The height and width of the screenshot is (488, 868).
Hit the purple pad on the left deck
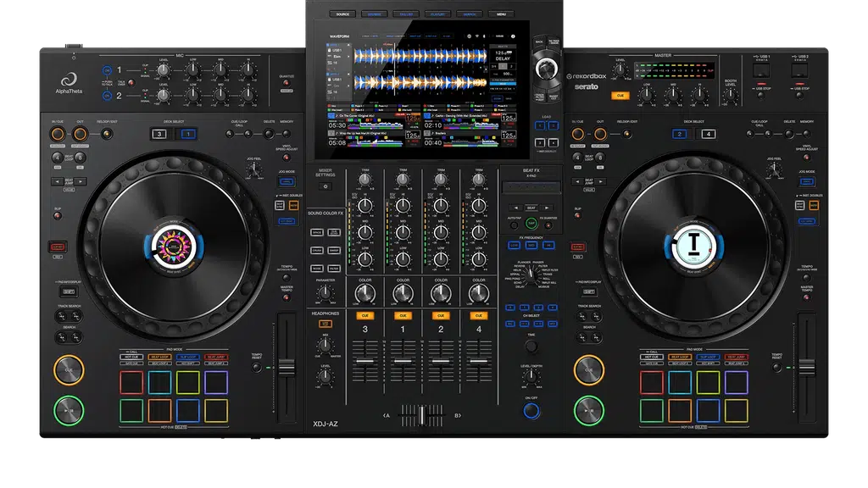pos(216,382)
